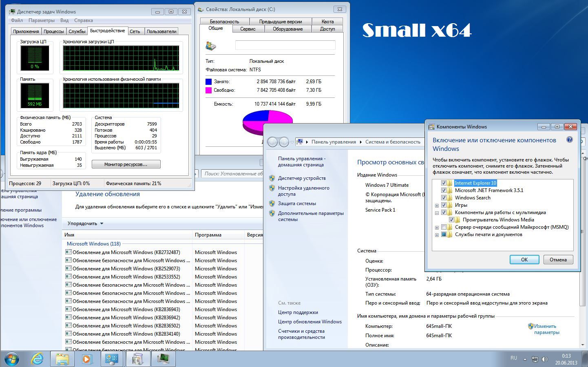Screen dimensions: 588x367
Task: Uncheck Windows Search component checkbox
Action: [444, 198]
